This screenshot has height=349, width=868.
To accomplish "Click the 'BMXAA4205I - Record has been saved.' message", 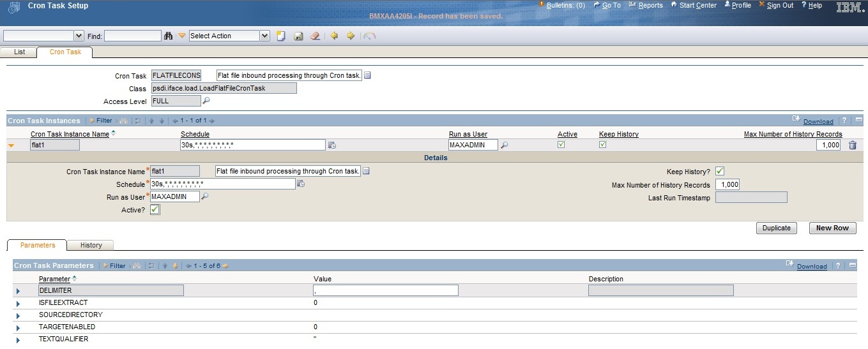I will (x=436, y=16).
